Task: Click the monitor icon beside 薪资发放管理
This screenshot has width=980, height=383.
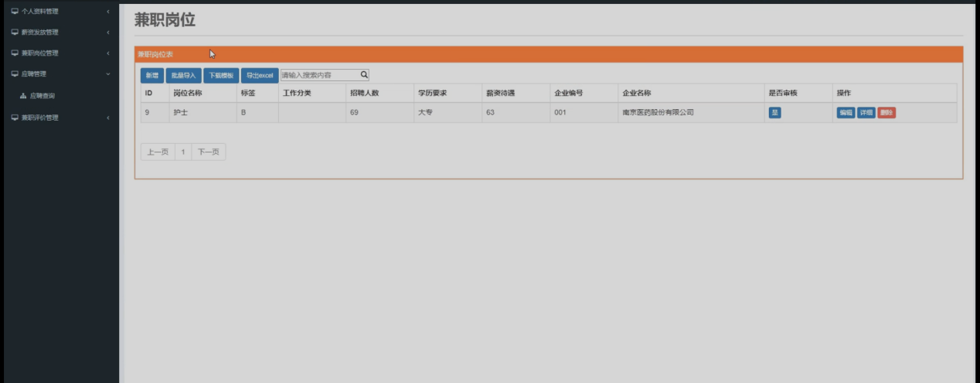Action: [x=14, y=32]
